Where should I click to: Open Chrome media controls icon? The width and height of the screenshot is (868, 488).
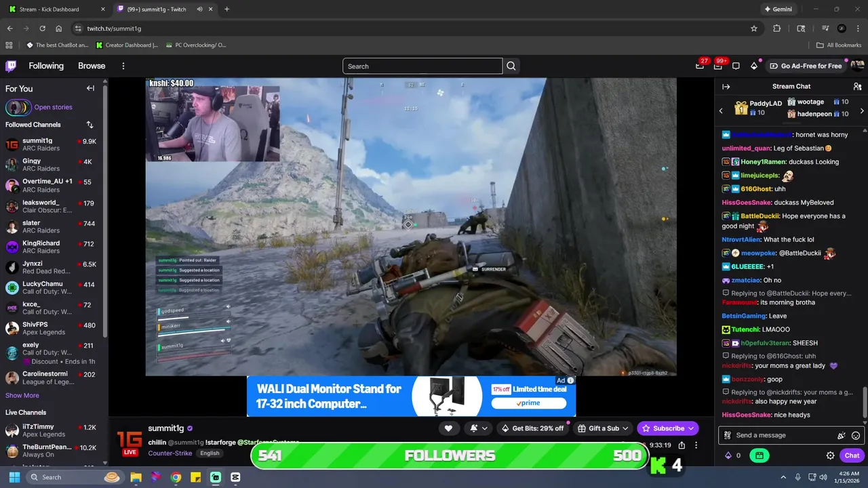tap(825, 28)
